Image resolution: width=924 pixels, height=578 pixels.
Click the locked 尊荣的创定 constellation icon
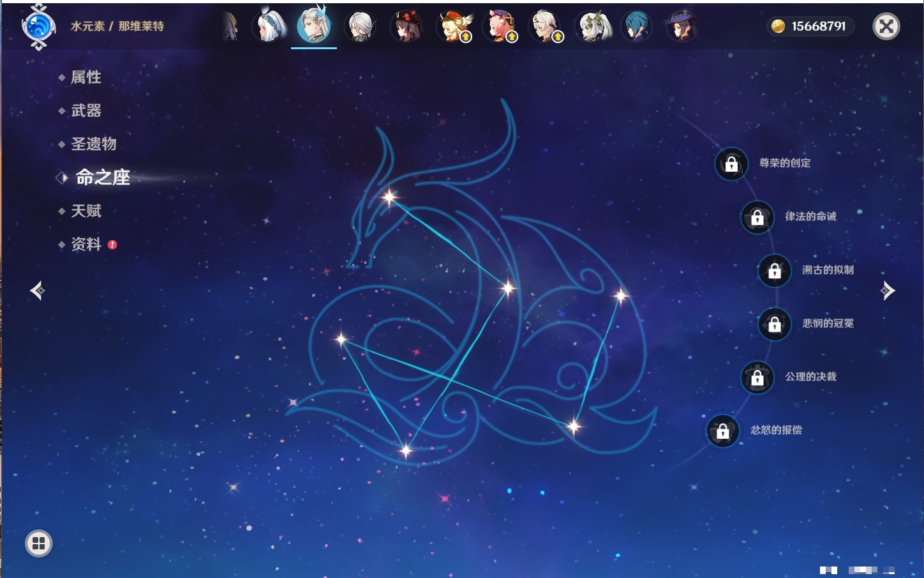pos(731,164)
